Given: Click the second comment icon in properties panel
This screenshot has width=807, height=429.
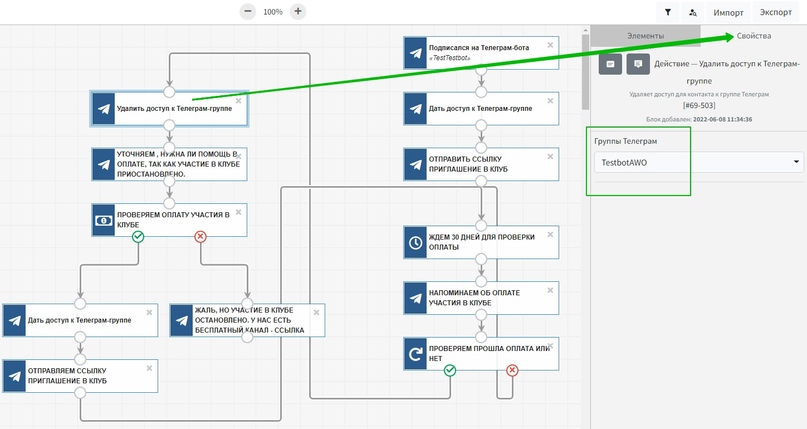Looking at the screenshot, I should (637, 64).
